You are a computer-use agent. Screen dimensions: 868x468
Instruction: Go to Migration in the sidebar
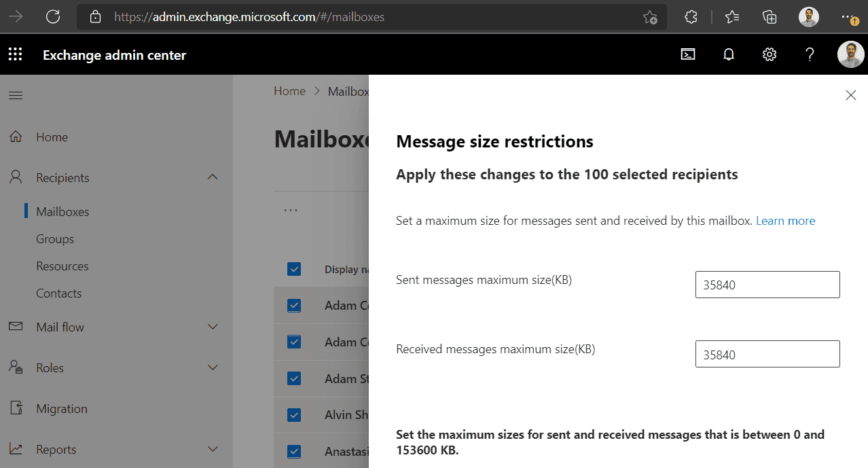click(62, 409)
